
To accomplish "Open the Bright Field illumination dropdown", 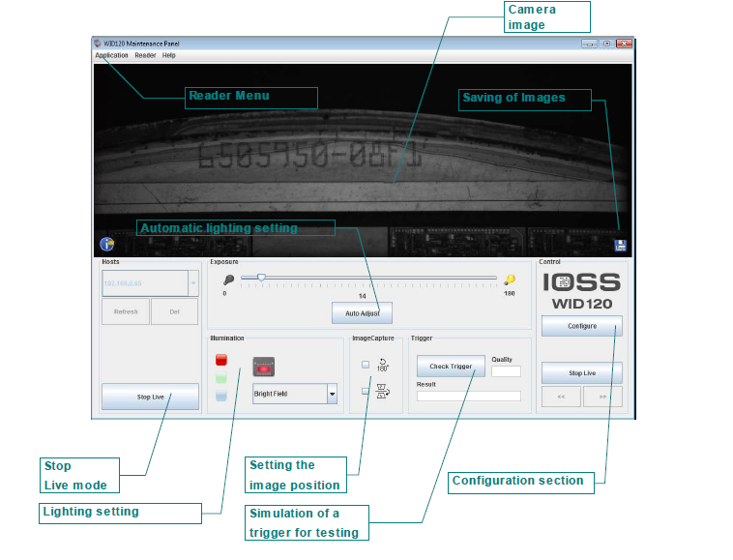I will 332,394.
